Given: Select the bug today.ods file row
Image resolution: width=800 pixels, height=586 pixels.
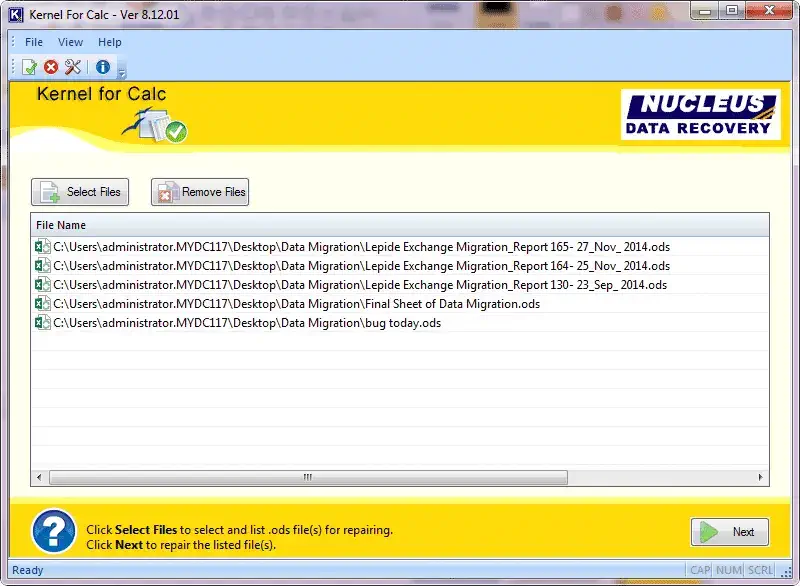Looking at the screenshot, I should 400,323.
